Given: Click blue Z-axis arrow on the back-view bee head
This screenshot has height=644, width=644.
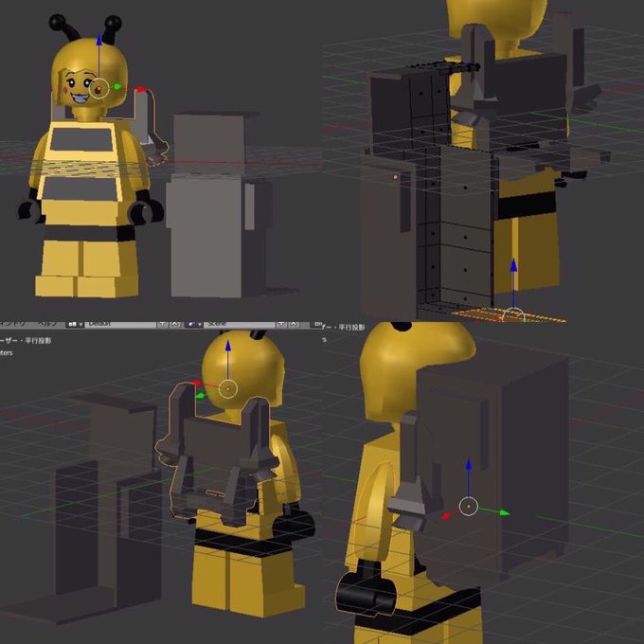Looking at the screenshot, I should coord(228,346).
